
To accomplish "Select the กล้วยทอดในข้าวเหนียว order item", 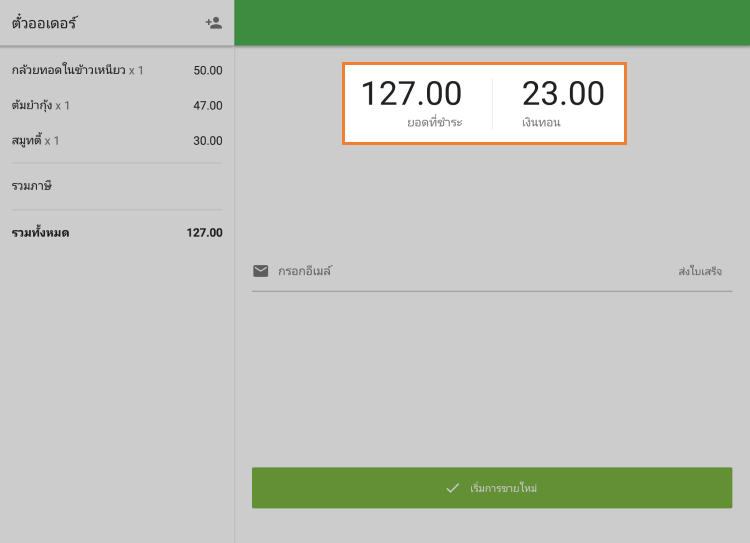I will [70, 71].
